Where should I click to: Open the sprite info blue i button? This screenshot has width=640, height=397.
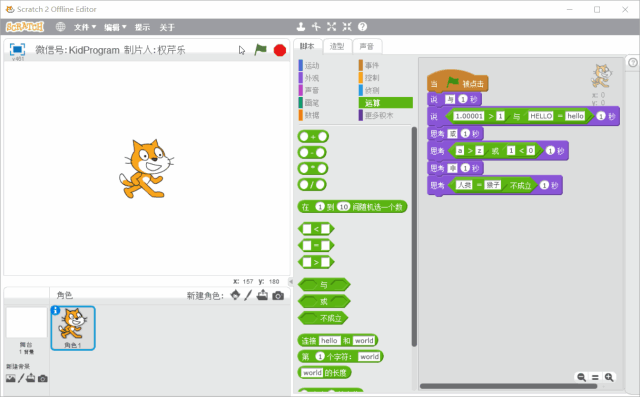click(56, 311)
